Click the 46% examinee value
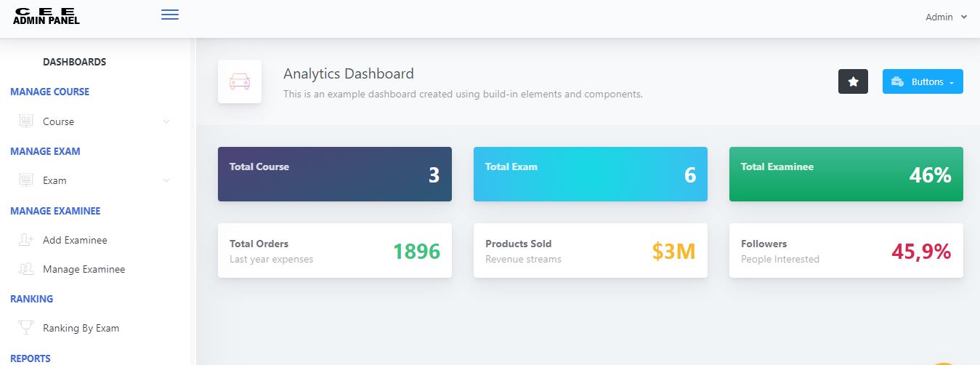The height and width of the screenshot is (365, 980). (930, 175)
